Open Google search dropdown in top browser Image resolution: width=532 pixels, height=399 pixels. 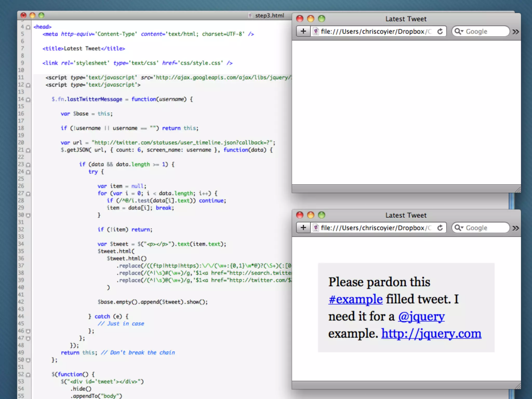click(x=459, y=31)
